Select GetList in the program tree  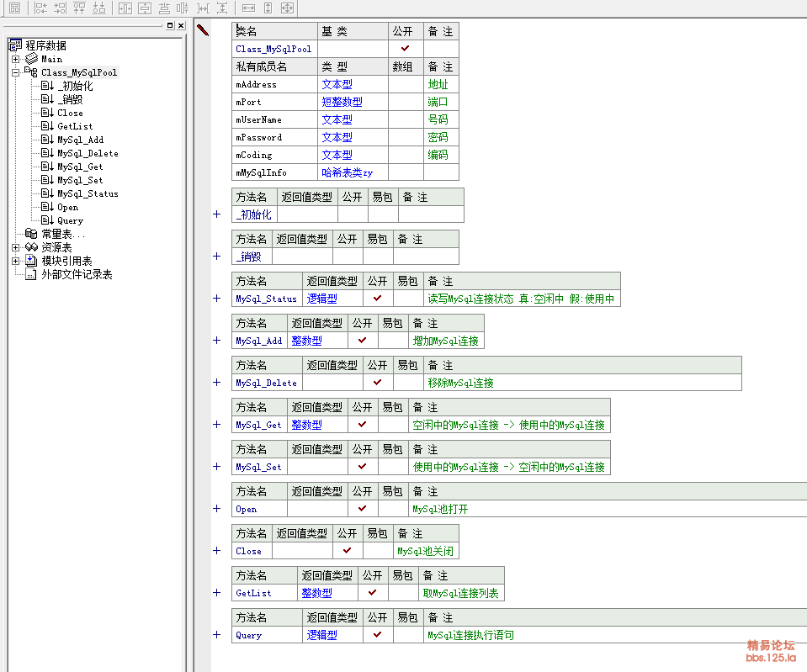75,127
